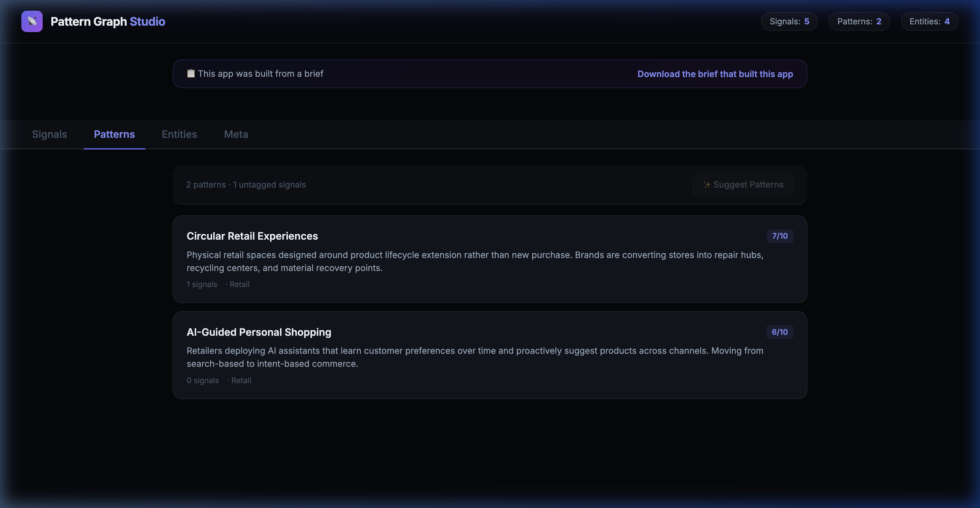
Task: Click the 6/10 score badge
Action: [780, 332]
